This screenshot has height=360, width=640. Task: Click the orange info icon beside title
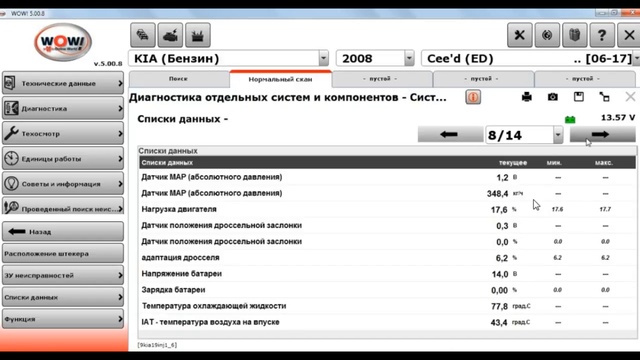coord(473,97)
